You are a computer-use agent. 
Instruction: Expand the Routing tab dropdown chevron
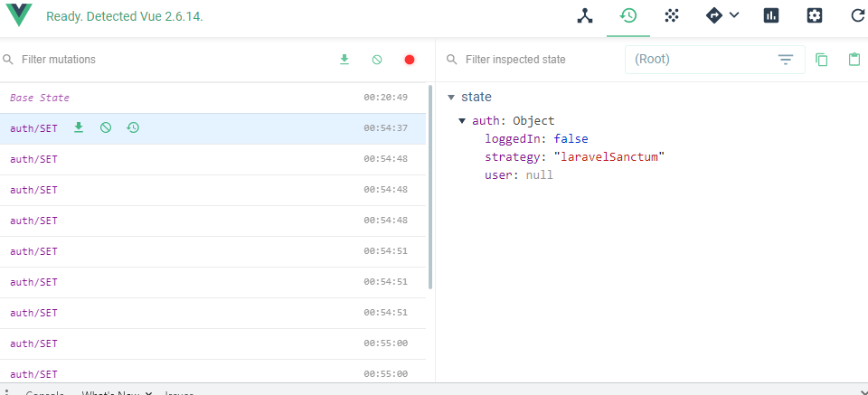734,15
